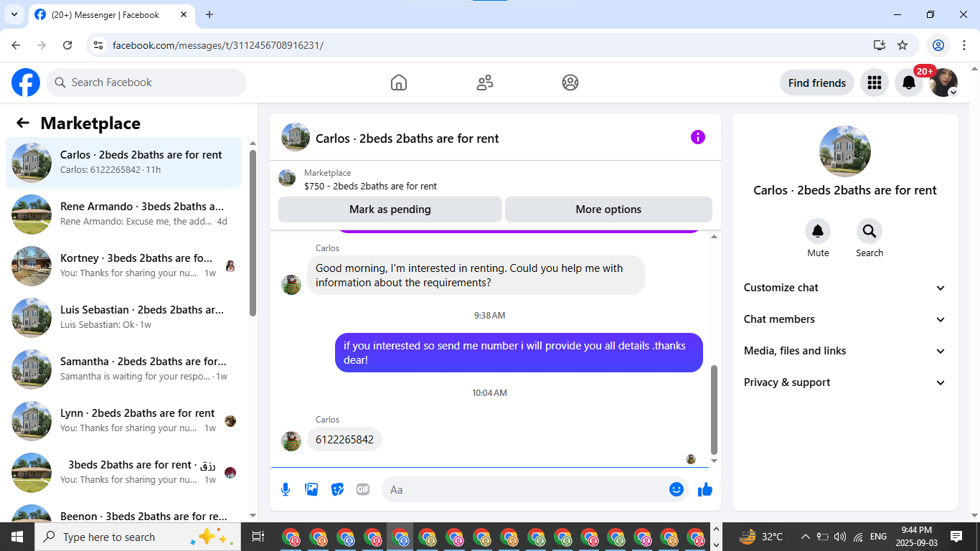The width and height of the screenshot is (980, 551).
Task: Open the $750 2beds 2baths listing link
Action: [x=370, y=186]
